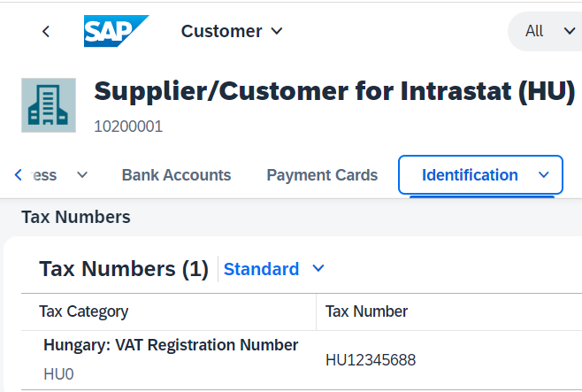Click the Customer title in header

(222, 31)
